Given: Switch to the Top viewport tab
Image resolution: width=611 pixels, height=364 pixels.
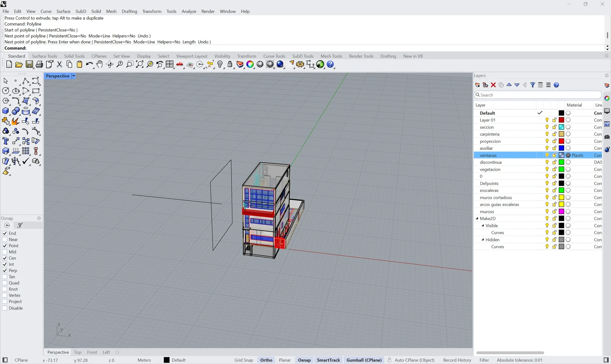Looking at the screenshot, I should 78,352.
